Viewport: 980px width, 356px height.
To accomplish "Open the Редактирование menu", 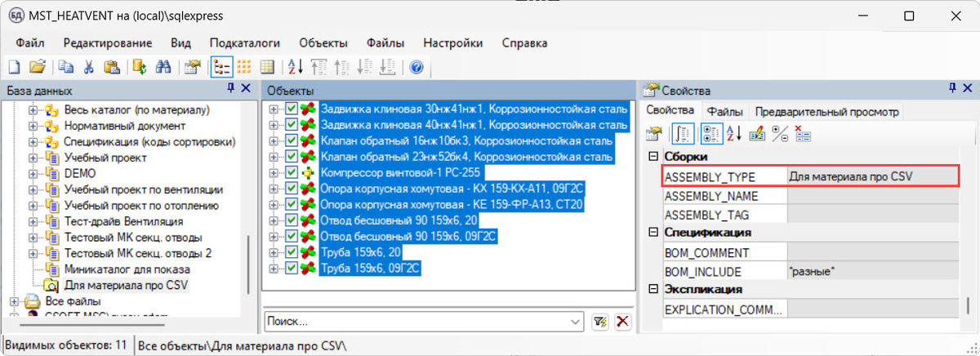I will coord(108,43).
